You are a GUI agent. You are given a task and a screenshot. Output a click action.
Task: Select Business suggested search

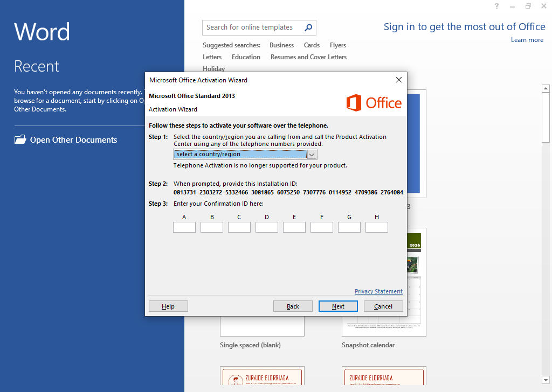pos(281,45)
